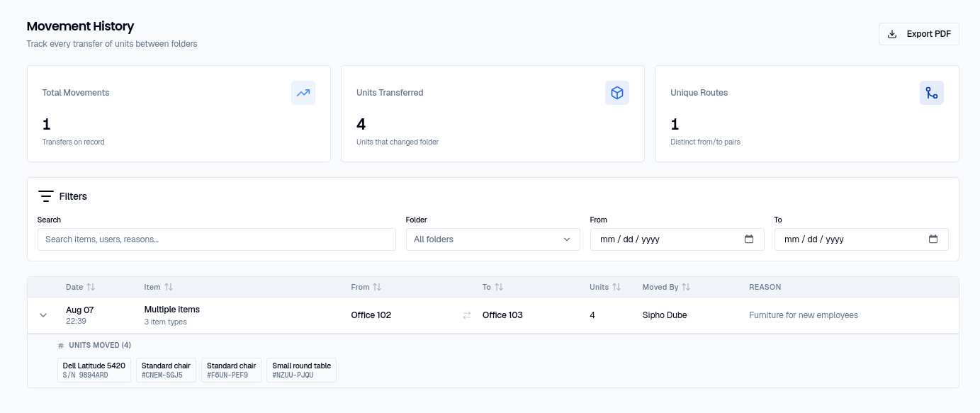This screenshot has width=980, height=413.
Task: Click the "Units that changed folder" caption
Action: [x=398, y=142]
